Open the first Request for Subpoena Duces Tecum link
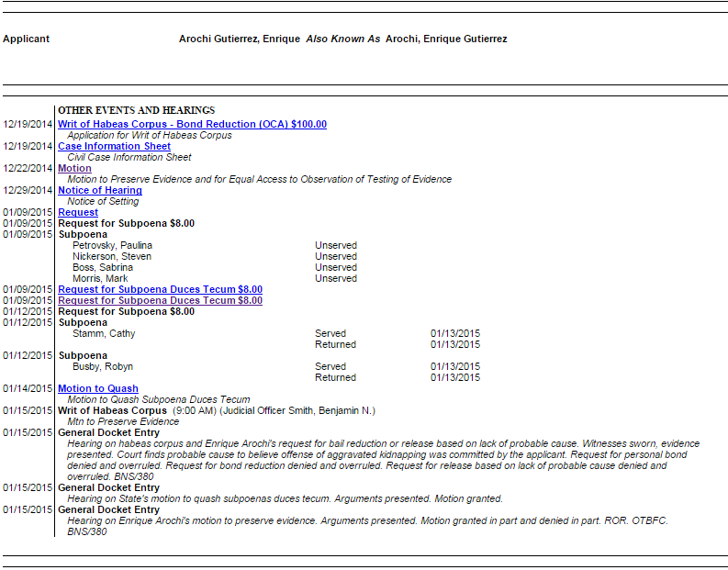 click(x=160, y=289)
